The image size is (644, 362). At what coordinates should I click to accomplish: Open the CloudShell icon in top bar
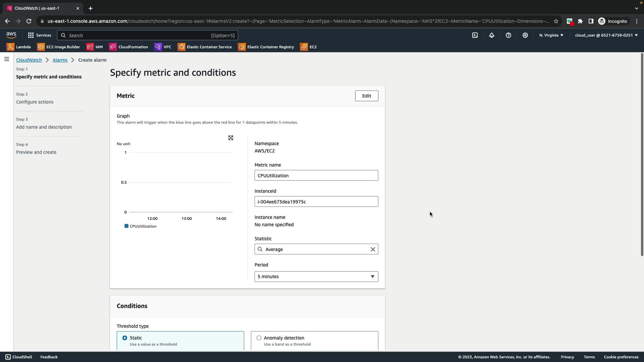pyautogui.click(x=475, y=35)
